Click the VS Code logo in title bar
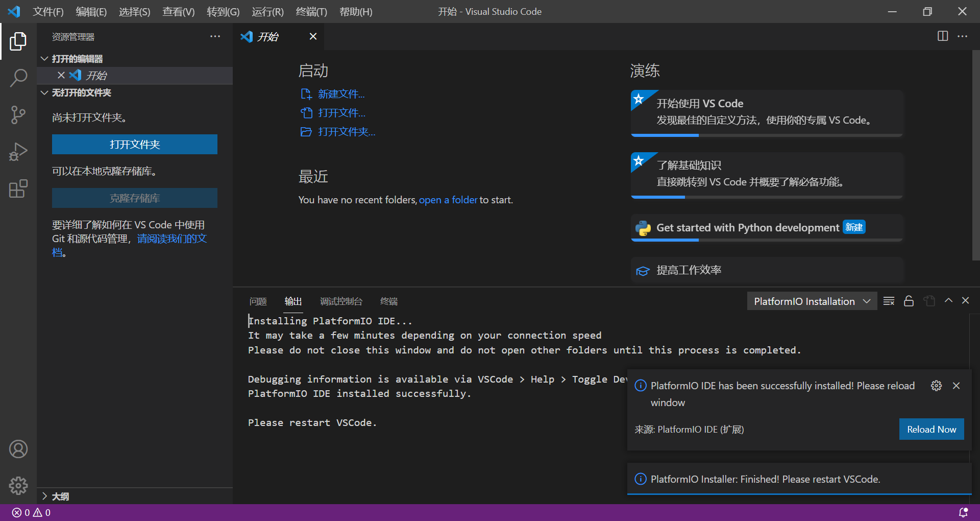The image size is (980, 521). coord(14,11)
